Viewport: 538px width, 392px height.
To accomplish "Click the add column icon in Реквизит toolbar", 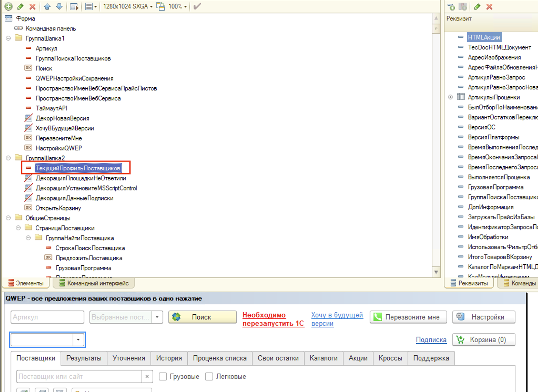I will click(463, 7).
